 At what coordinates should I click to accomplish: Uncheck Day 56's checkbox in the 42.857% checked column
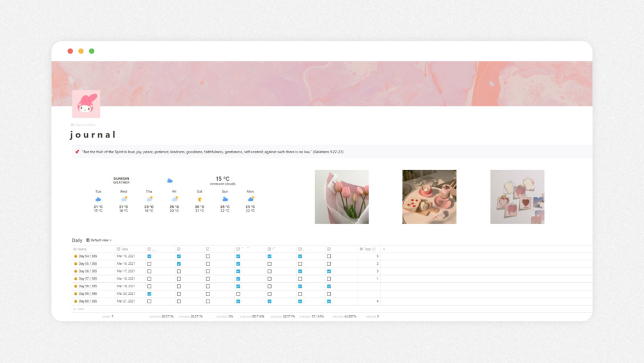tap(329, 271)
